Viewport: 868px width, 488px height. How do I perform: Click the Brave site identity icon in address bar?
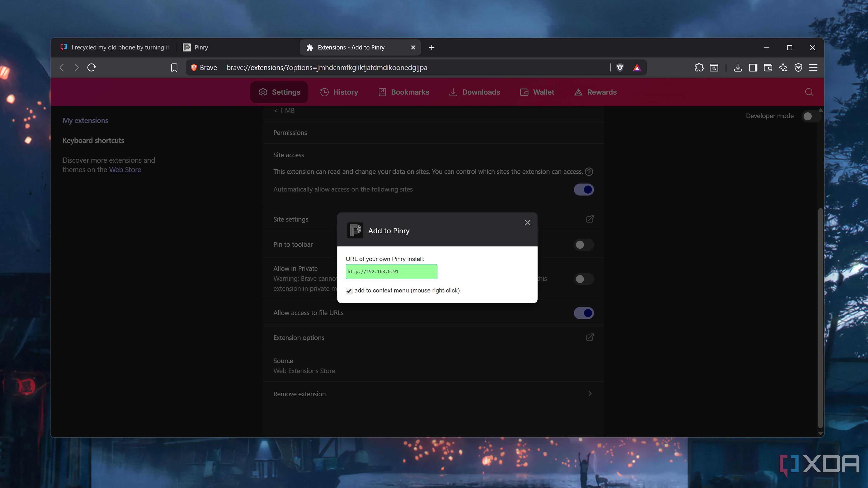pyautogui.click(x=204, y=68)
